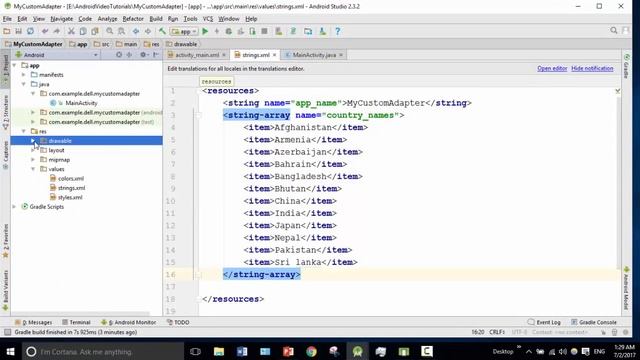Screen dimensions: 640x360
Task: Close the strings.xml tab
Action: click(275, 55)
